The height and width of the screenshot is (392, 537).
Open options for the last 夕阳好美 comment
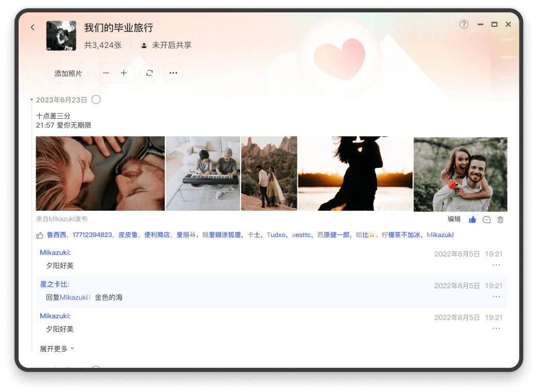[x=496, y=328]
